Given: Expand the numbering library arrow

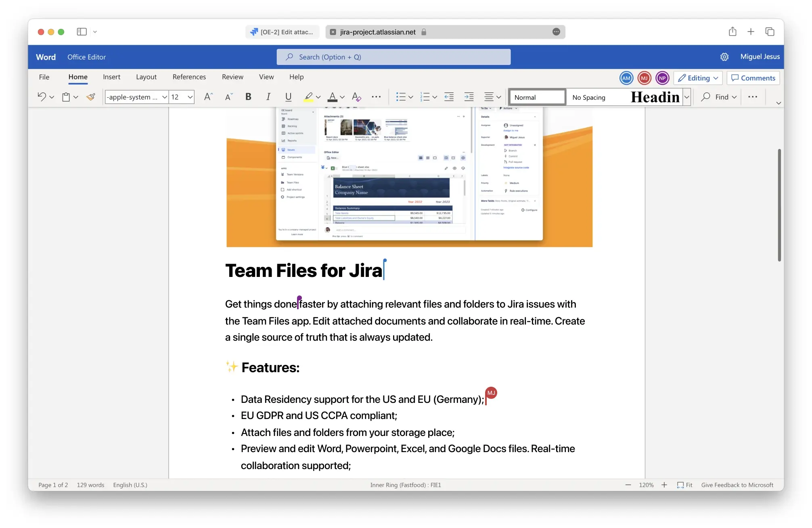Looking at the screenshot, I should (435, 97).
